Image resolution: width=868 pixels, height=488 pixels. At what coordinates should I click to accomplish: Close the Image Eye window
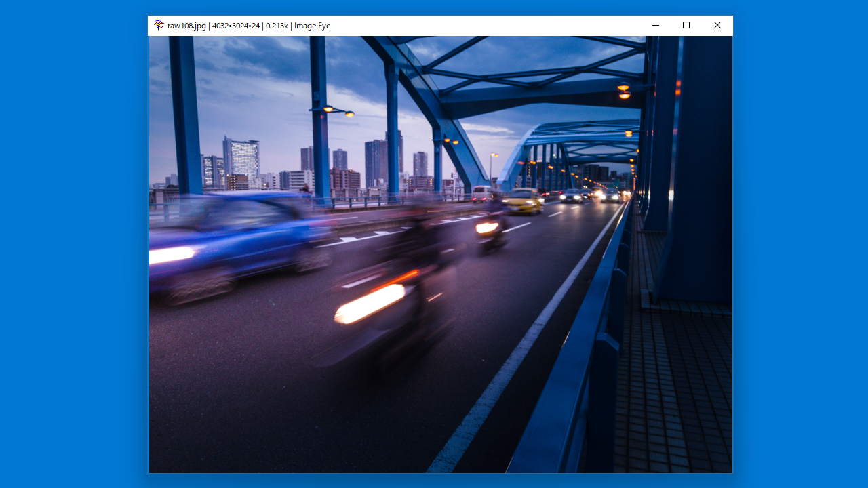pyautogui.click(x=717, y=25)
